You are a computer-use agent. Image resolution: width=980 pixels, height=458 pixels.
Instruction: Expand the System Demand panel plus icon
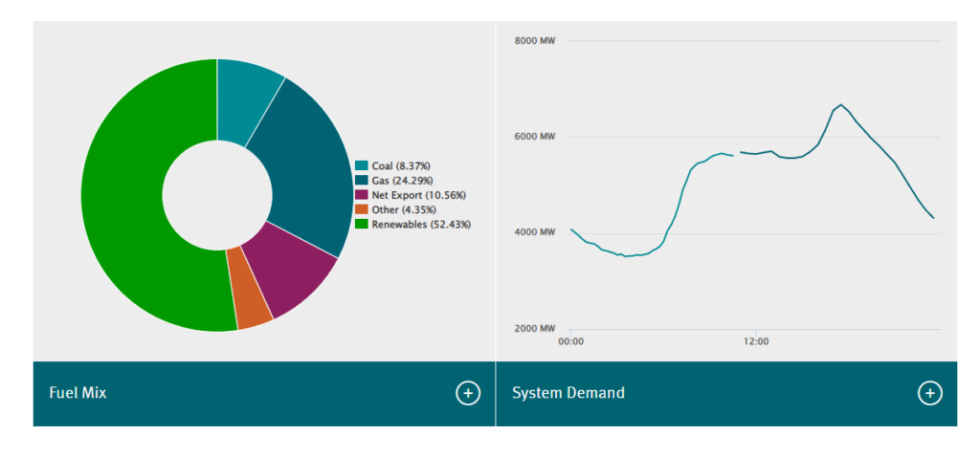[929, 393]
